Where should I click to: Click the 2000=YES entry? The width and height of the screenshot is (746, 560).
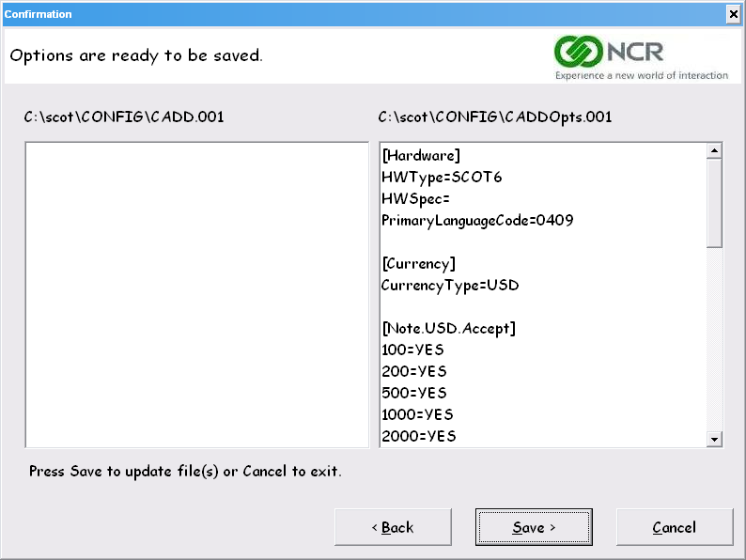(x=419, y=436)
